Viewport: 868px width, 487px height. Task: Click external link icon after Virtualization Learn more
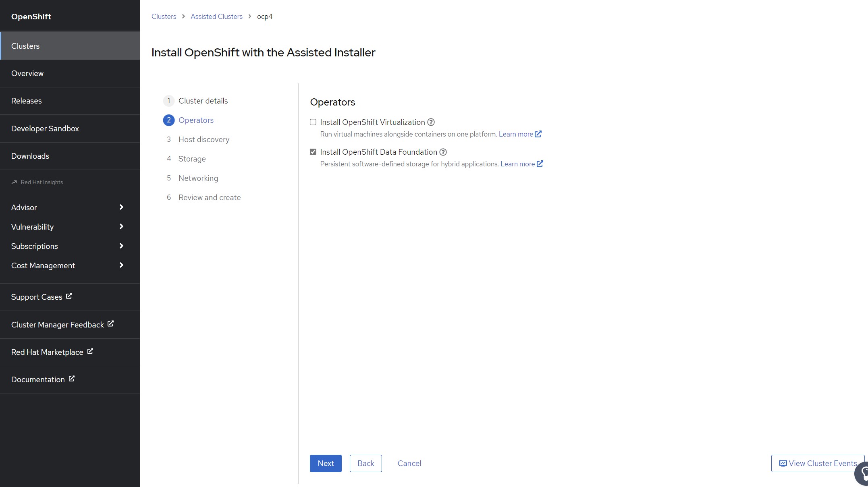tap(538, 134)
